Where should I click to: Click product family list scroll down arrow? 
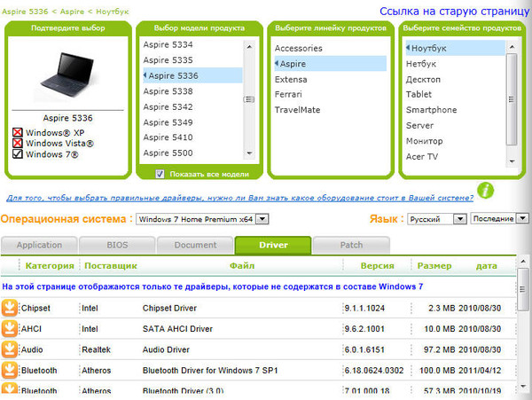click(512, 161)
